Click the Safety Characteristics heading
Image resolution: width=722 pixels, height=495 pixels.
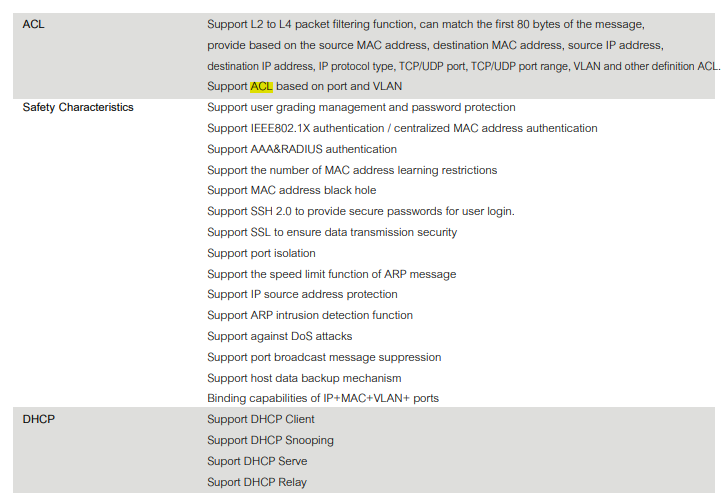tap(78, 107)
